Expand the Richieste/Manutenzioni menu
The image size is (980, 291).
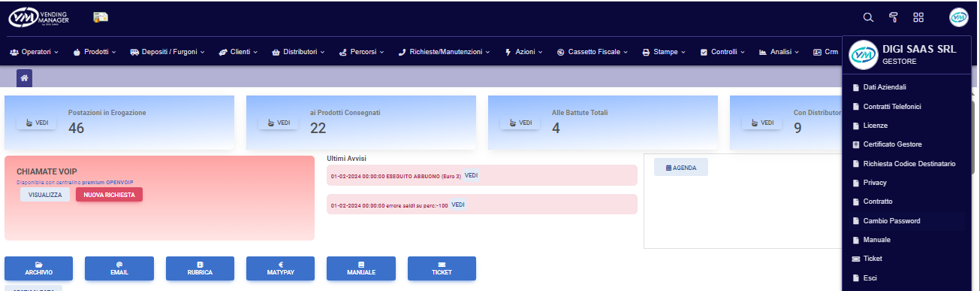point(444,52)
